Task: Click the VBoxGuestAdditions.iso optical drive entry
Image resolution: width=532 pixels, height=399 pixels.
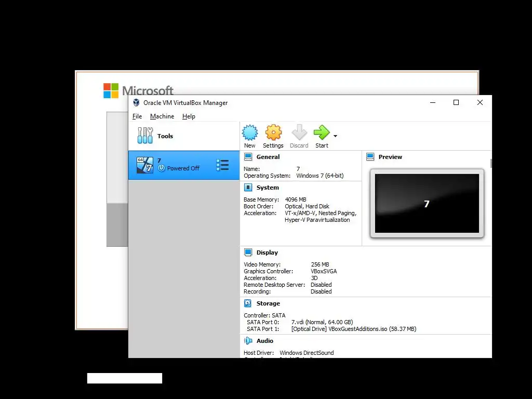Action: [x=354, y=329]
